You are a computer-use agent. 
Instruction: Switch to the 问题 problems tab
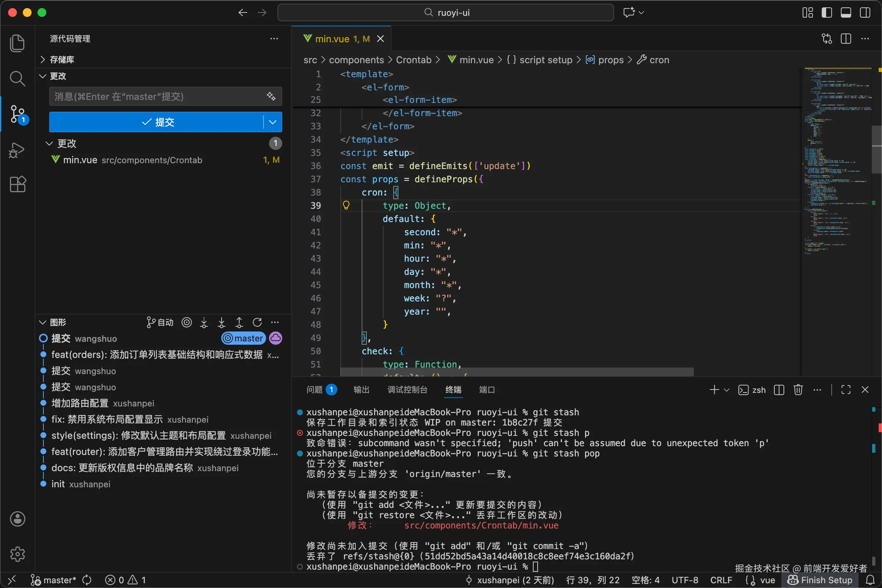click(x=314, y=390)
